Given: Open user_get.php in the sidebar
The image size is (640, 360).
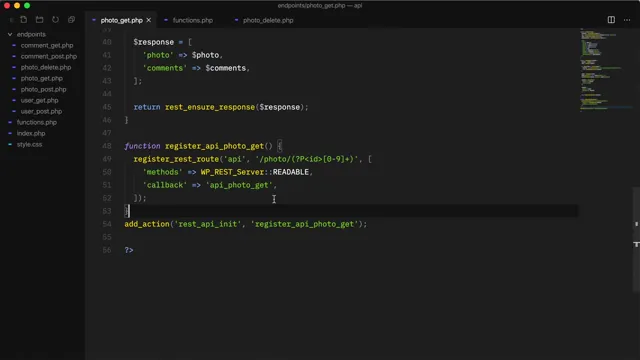Looking at the screenshot, I should pyautogui.click(x=40, y=100).
